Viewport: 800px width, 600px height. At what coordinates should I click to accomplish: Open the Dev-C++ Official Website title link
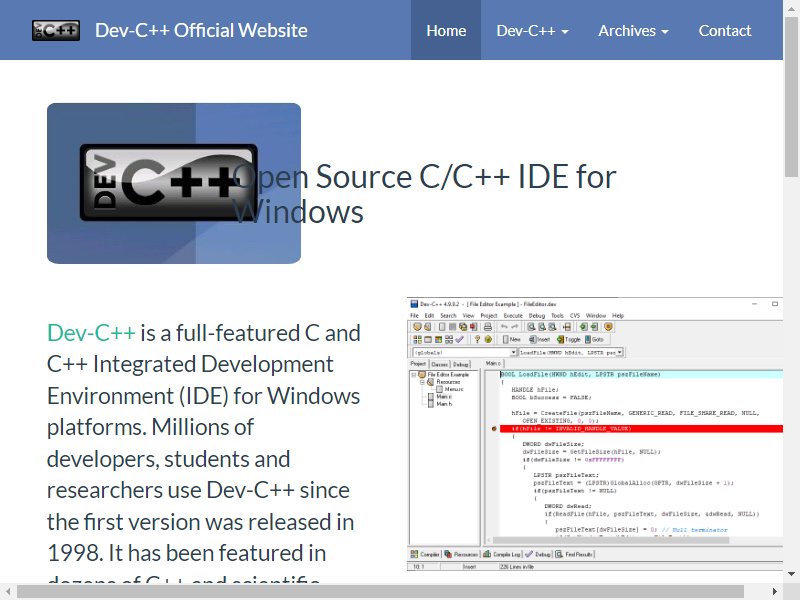coord(201,31)
